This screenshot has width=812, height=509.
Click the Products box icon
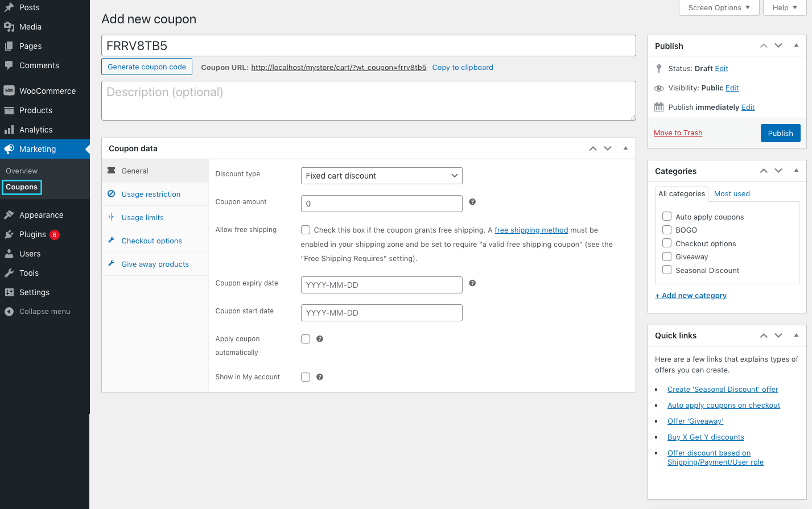pos(9,110)
